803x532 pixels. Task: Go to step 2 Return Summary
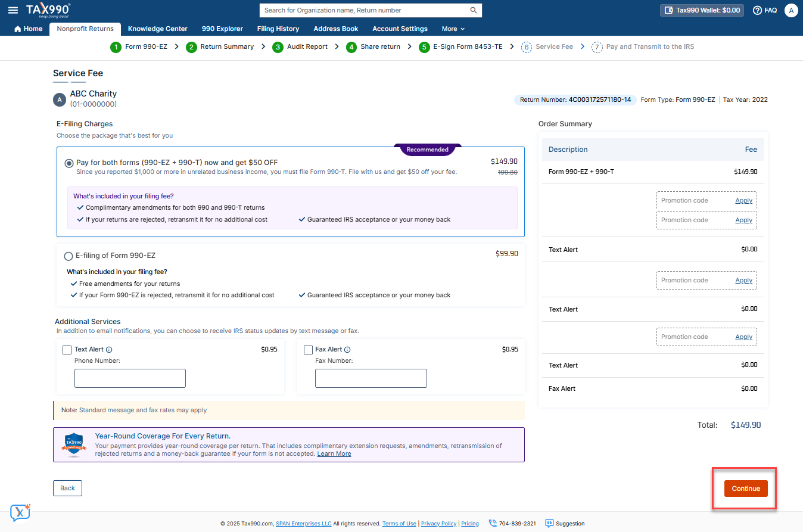220,47
